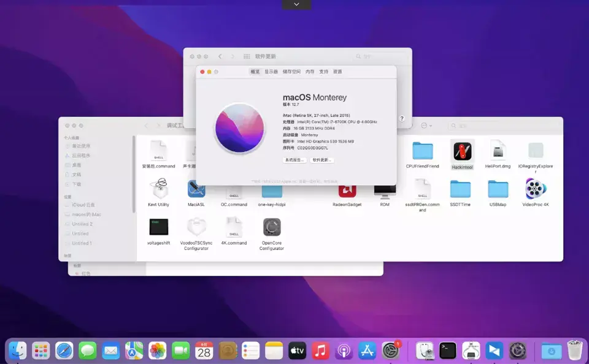589x364 pixels.
Task: Click the 系统报告 button
Action: coord(294,160)
